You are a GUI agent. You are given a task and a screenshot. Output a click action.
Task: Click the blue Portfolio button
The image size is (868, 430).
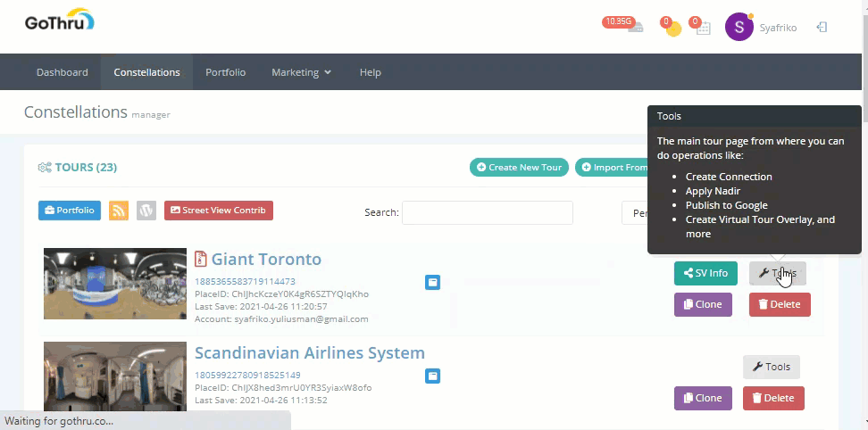pos(70,211)
